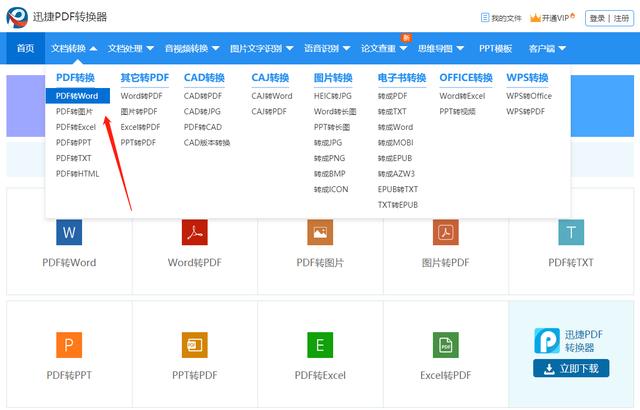Screen dimensions: 640x410
Task: Select PDF转PPT in the dropdown list
Action: pyautogui.click(x=73, y=142)
